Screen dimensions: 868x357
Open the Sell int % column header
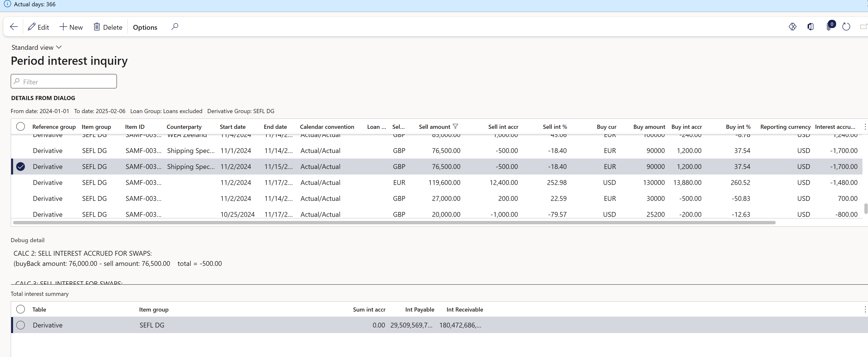pos(555,127)
